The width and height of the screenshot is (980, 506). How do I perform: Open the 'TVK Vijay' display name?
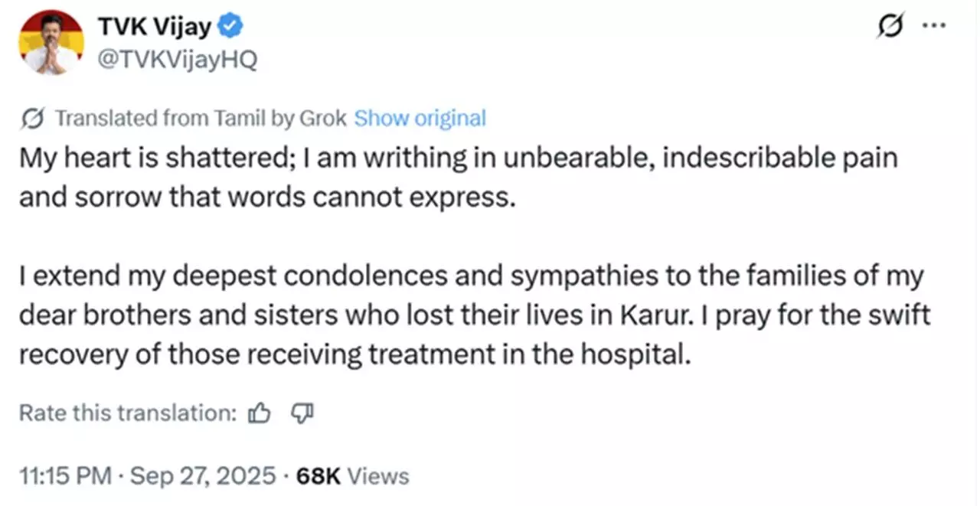(154, 28)
